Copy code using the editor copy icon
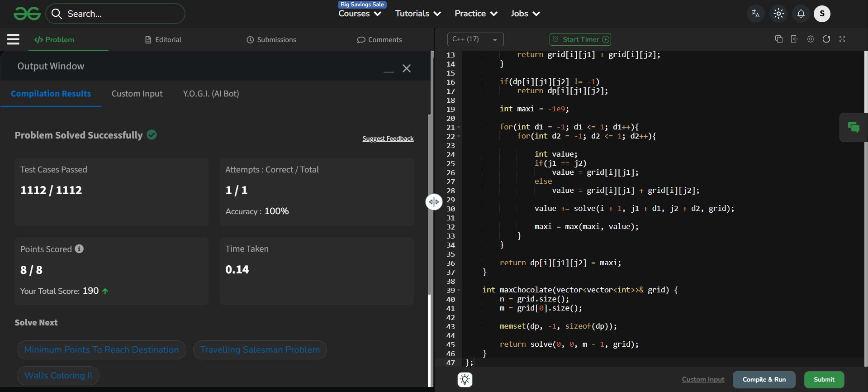Viewport: 868px width, 392px height. click(778, 39)
